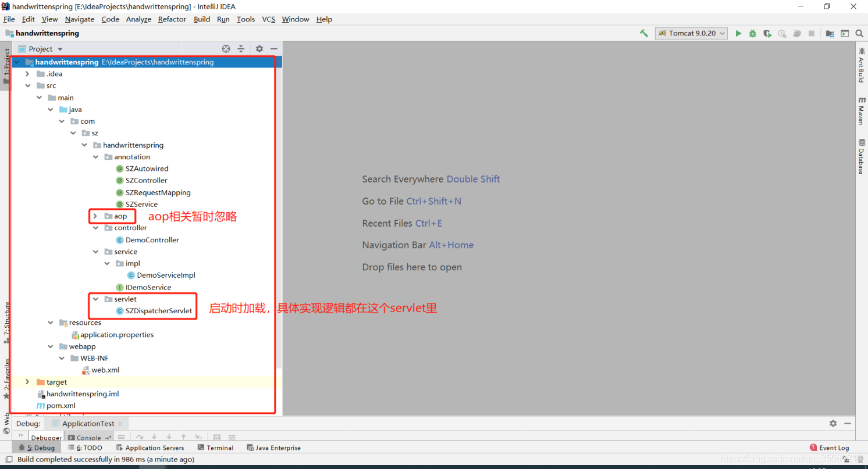Open Project panel gear settings
Image resolution: width=868 pixels, height=469 pixels.
tap(259, 49)
